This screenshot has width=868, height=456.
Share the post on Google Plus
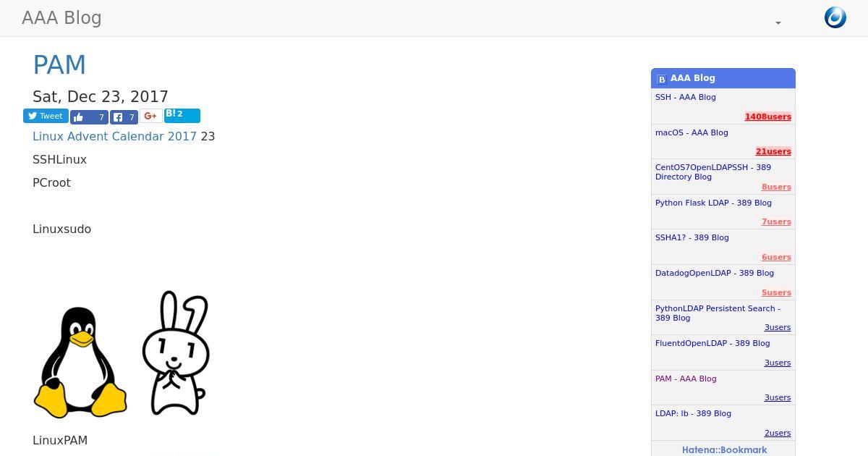coord(150,116)
